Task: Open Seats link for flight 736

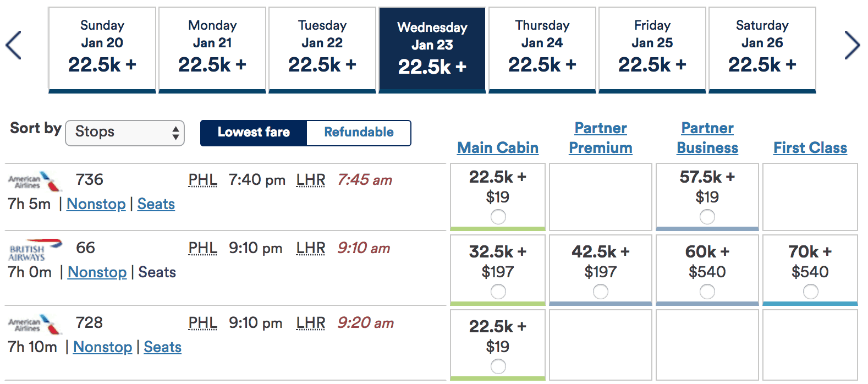Action: pos(156,204)
